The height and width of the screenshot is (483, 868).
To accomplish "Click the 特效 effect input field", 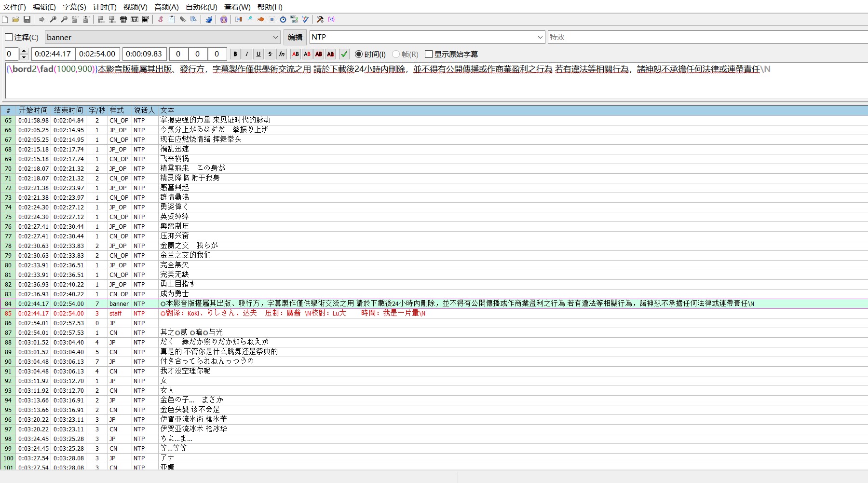I will coord(707,37).
